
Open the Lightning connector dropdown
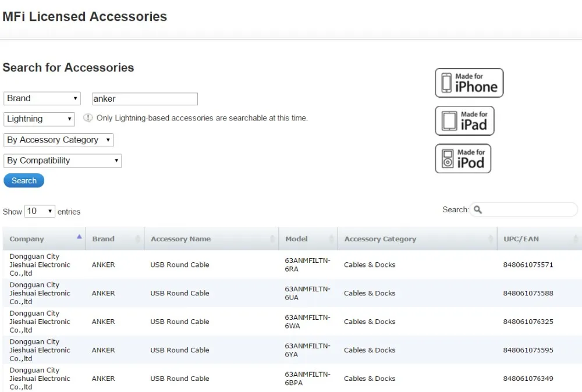(39, 119)
